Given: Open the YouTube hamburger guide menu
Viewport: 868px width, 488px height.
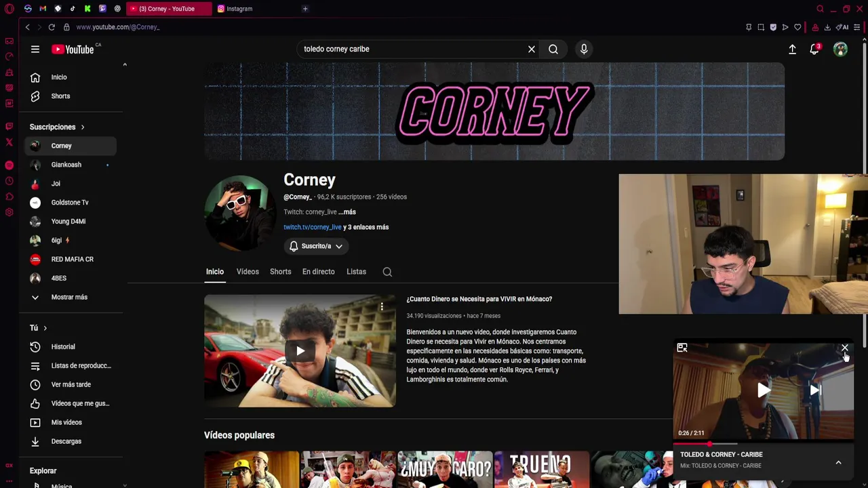Looking at the screenshot, I should click(35, 49).
